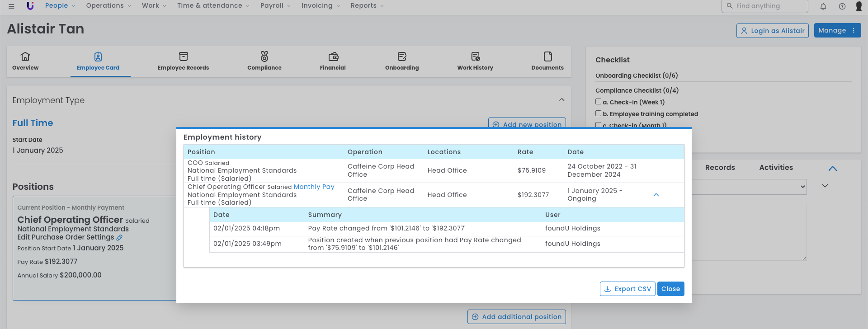The width and height of the screenshot is (868, 329).
Task: Tick the Check-in (Week 1) checkbox
Action: pyautogui.click(x=598, y=102)
